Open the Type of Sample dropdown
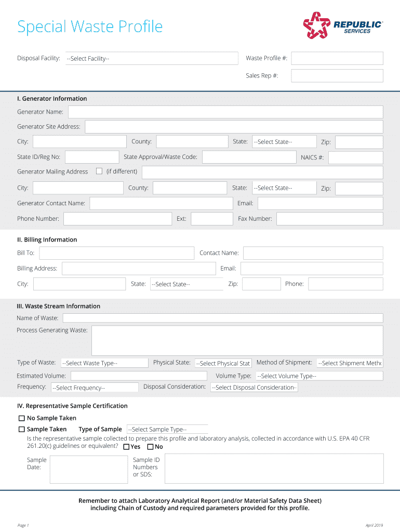This screenshot has height=532, width=400. coord(167,429)
